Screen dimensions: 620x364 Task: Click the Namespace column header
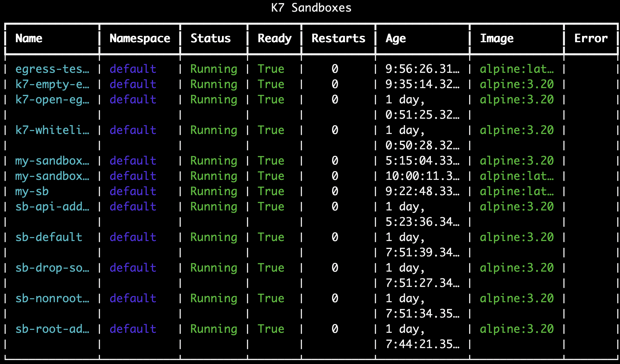pyautogui.click(x=140, y=38)
